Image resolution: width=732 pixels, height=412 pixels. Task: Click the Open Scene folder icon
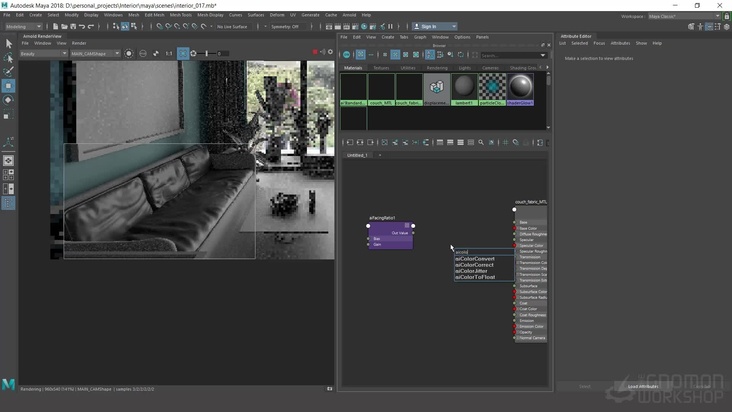[x=64, y=27]
